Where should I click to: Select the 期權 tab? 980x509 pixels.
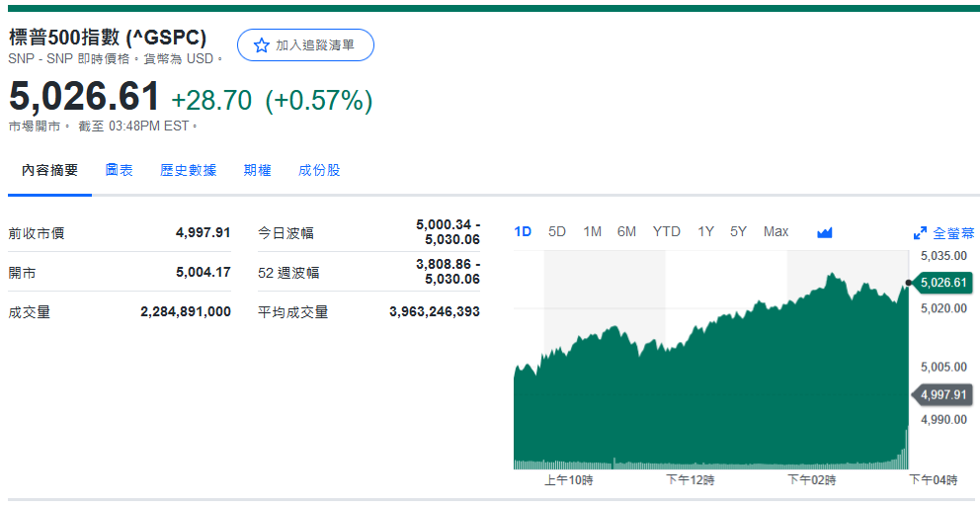point(257,170)
